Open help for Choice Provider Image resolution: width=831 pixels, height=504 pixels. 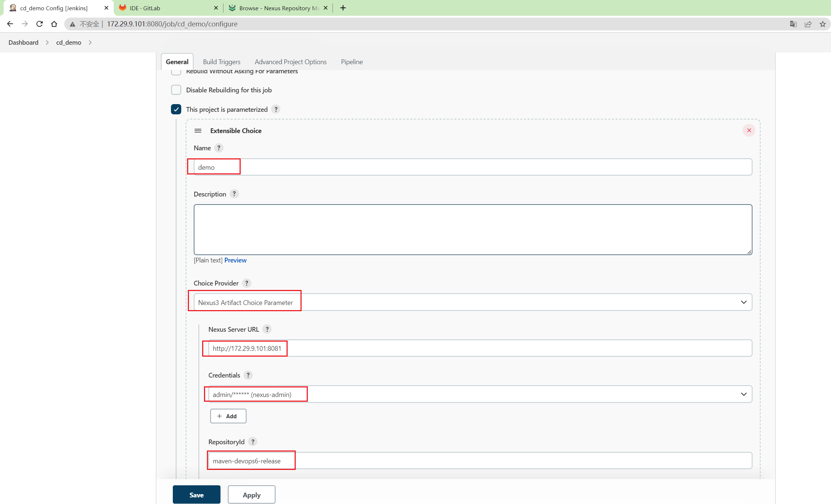point(247,283)
